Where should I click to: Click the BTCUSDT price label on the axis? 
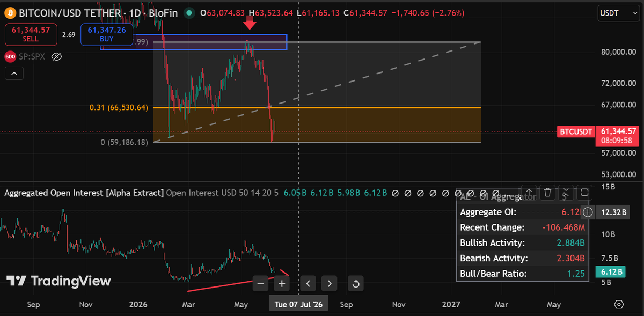pyautogui.click(x=576, y=131)
